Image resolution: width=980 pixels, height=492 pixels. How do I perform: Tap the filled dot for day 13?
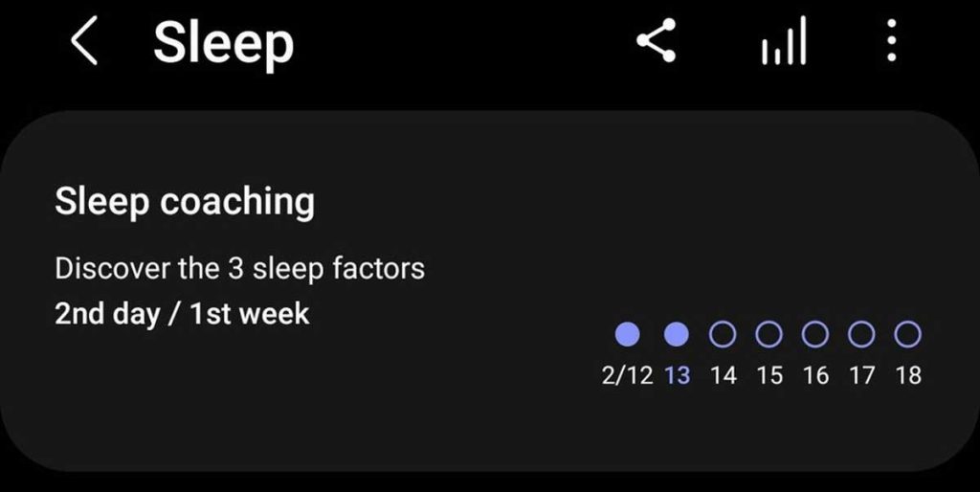click(x=677, y=334)
